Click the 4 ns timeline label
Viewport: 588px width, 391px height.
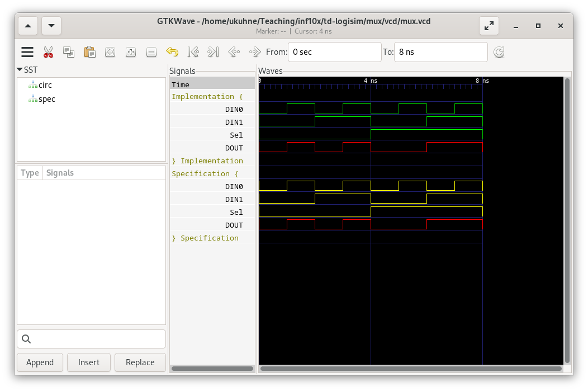click(371, 81)
